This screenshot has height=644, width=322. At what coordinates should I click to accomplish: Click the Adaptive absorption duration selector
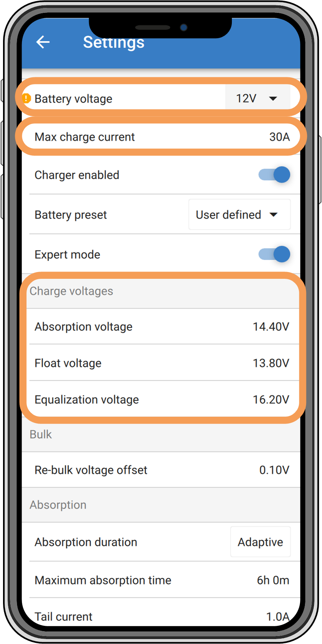tap(260, 542)
